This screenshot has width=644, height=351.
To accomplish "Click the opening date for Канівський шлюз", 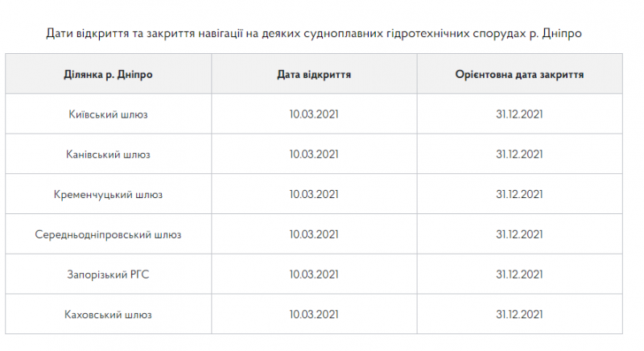I will click(314, 155).
